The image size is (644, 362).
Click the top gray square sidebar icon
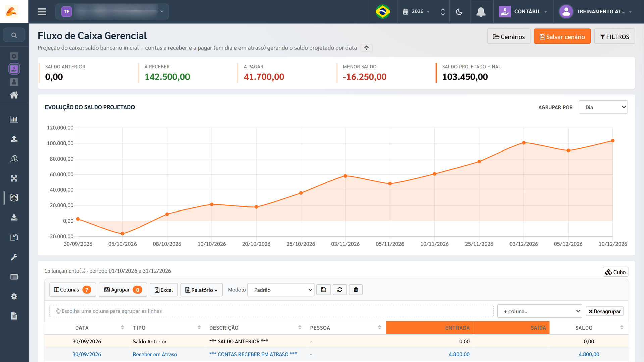[14, 56]
